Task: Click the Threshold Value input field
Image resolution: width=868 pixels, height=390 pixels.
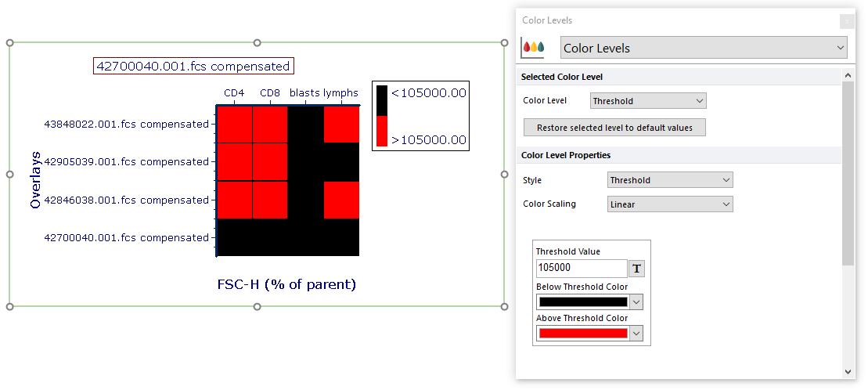Action: click(582, 268)
